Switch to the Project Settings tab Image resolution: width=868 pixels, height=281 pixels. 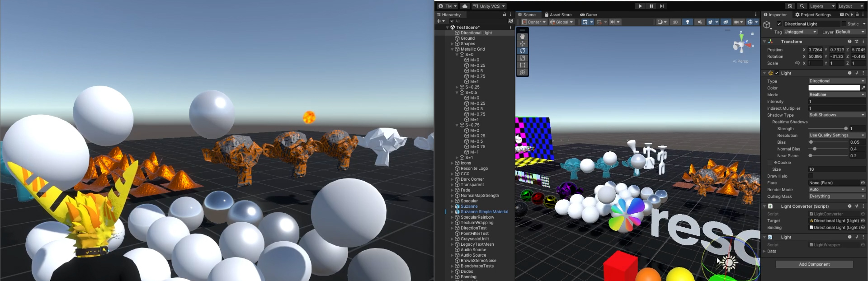(813, 14)
